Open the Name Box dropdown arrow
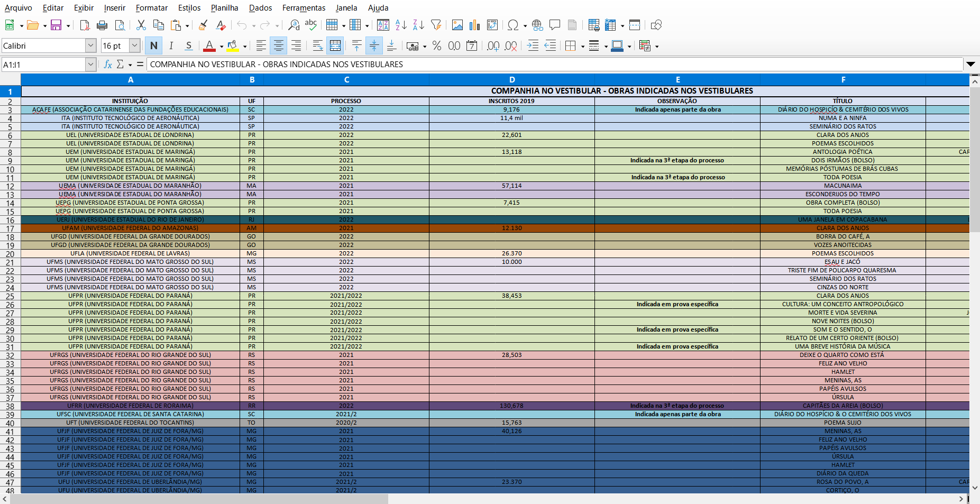The image size is (980, 504). pyautogui.click(x=90, y=65)
